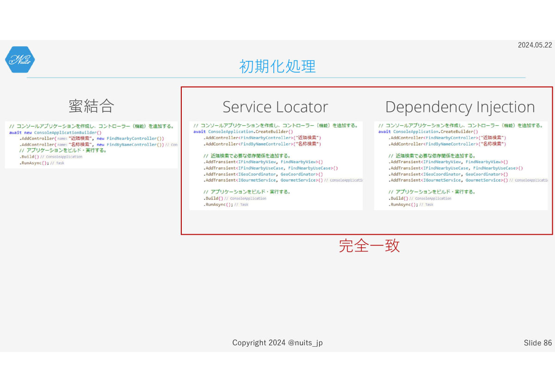Click the 蜜結合 heading
The width and height of the screenshot is (555, 392).
(x=91, y=106)
